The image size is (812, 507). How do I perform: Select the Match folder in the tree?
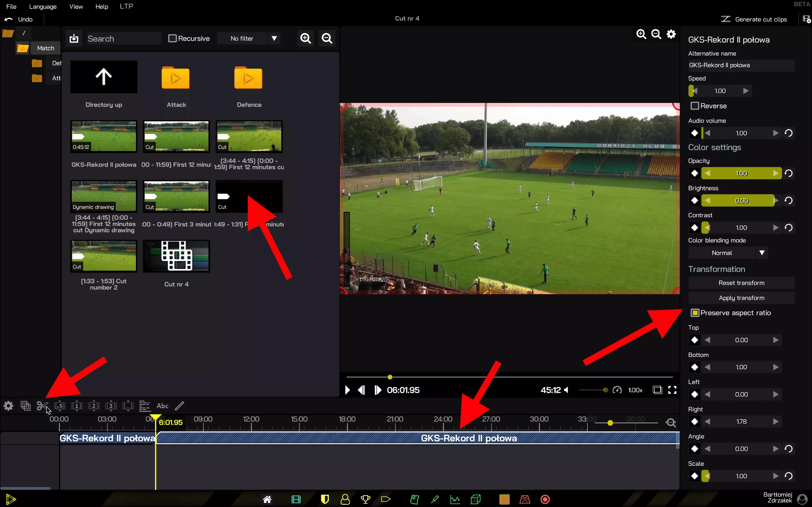pyautogui.click(x=46, y=48)
